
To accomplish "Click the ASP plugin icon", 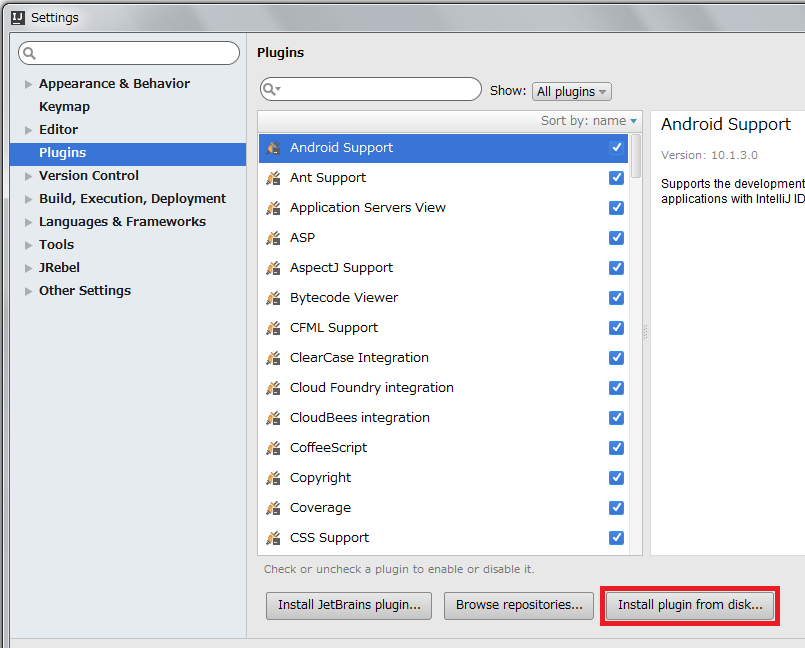I will click(x=273, y=238).
